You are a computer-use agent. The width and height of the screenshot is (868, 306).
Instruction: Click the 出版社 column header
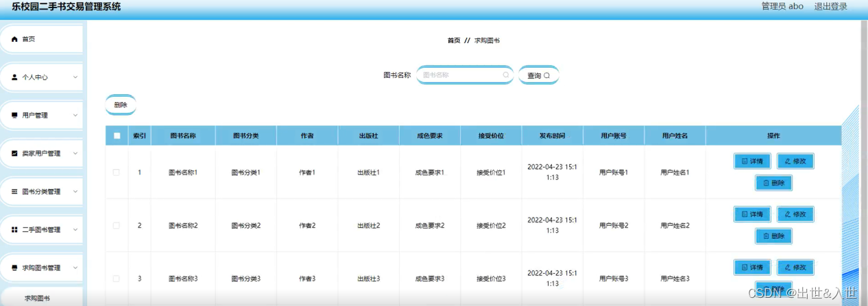(368, 136)
